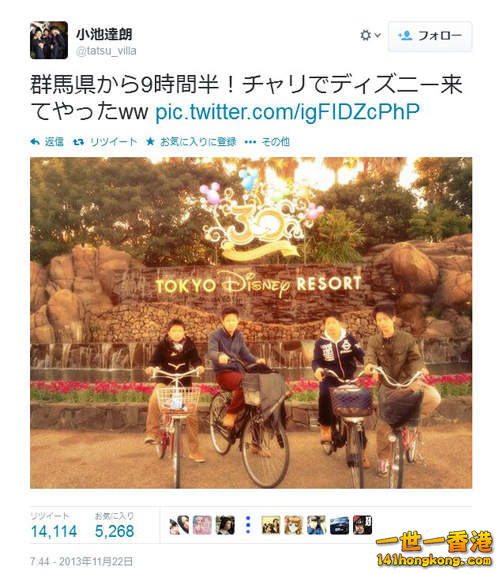Screen dimensions: 500x574
Task: Open the @tatsu_villa handle link
Action: coord(106,51)
